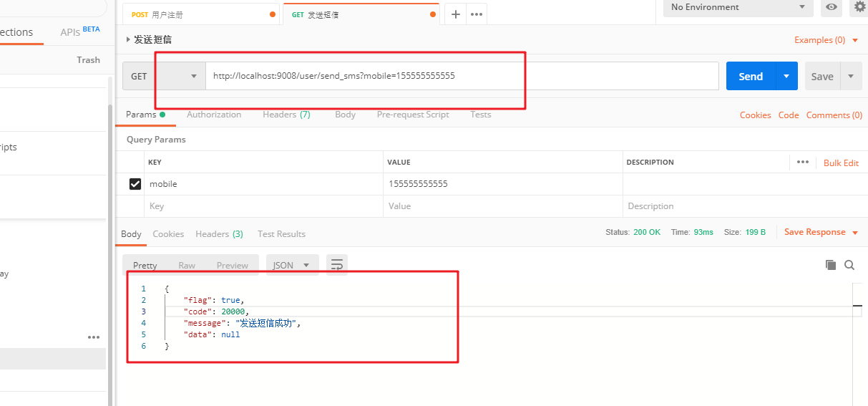Switch response view to Raw
868x406 pixels.
[x=187, y=265]
